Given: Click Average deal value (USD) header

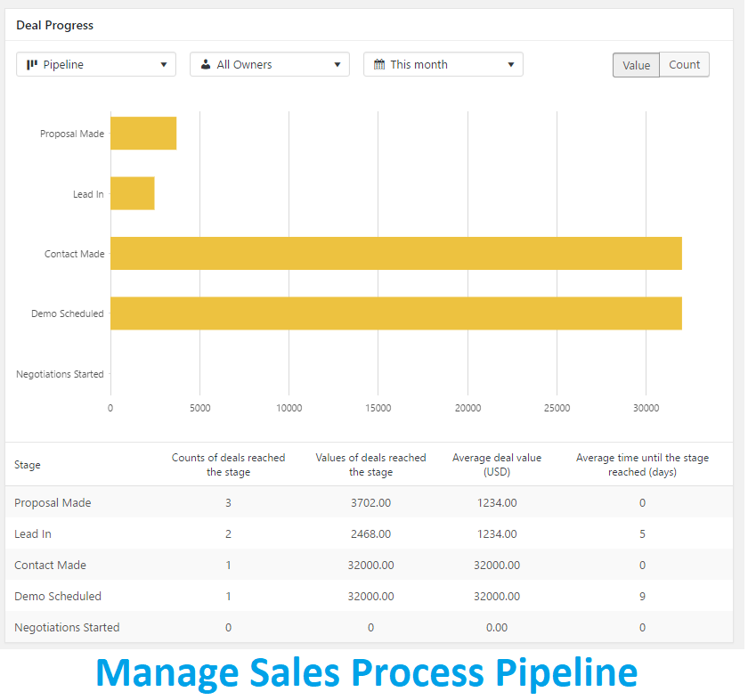Looking at the screenshot, I should [497, 465].
